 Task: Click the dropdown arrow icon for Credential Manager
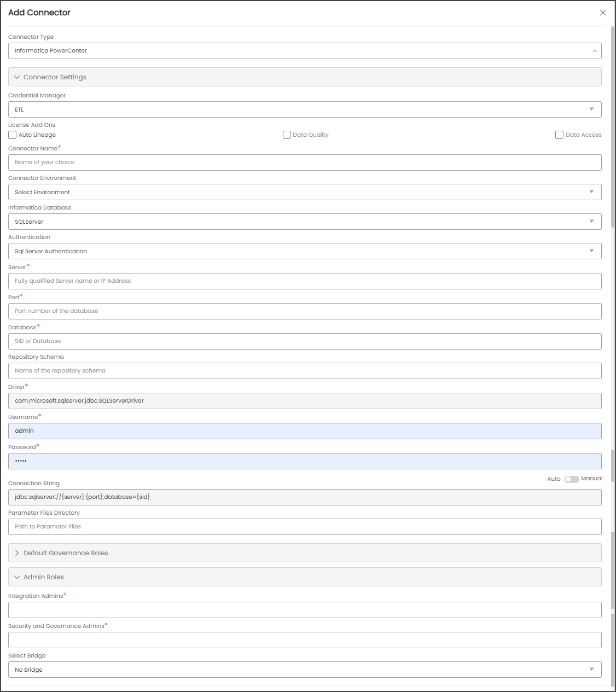pos(591,109)
